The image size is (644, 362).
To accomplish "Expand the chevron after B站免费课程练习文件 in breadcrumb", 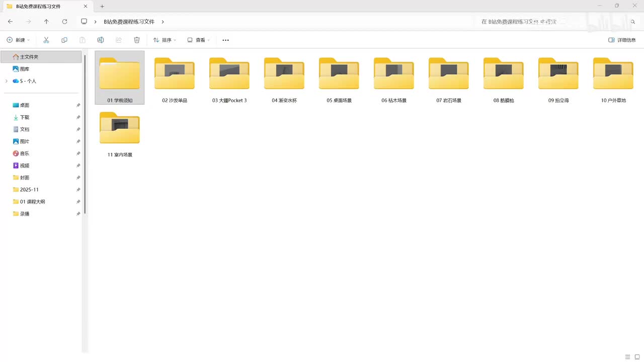I will point(163,22).
